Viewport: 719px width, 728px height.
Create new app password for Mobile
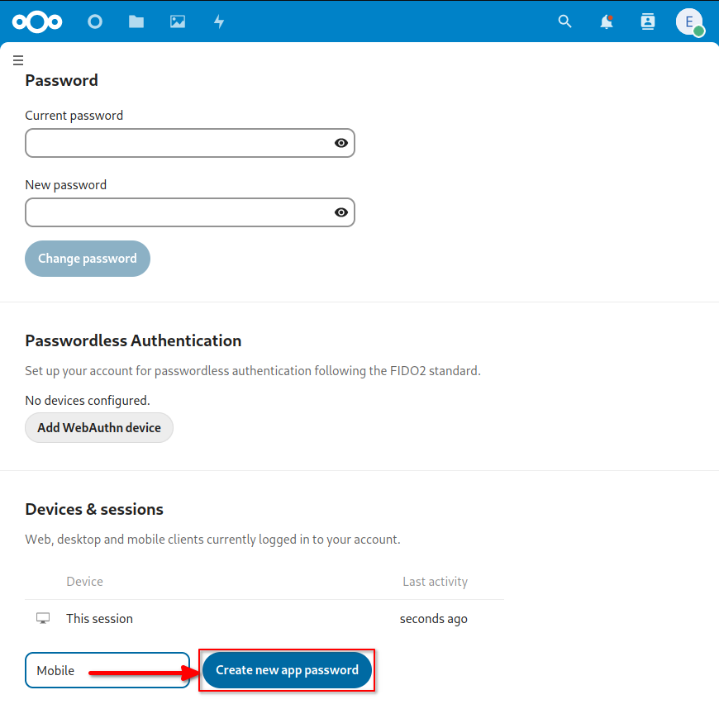(x=287, y=670)
